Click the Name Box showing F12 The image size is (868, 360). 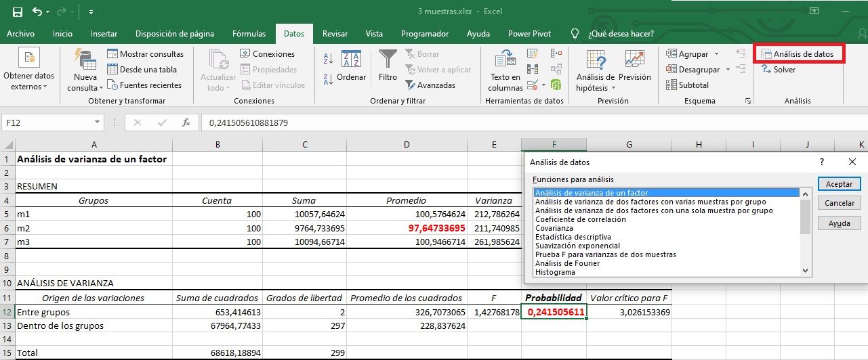pyautogui.click(x=47, y=122)
